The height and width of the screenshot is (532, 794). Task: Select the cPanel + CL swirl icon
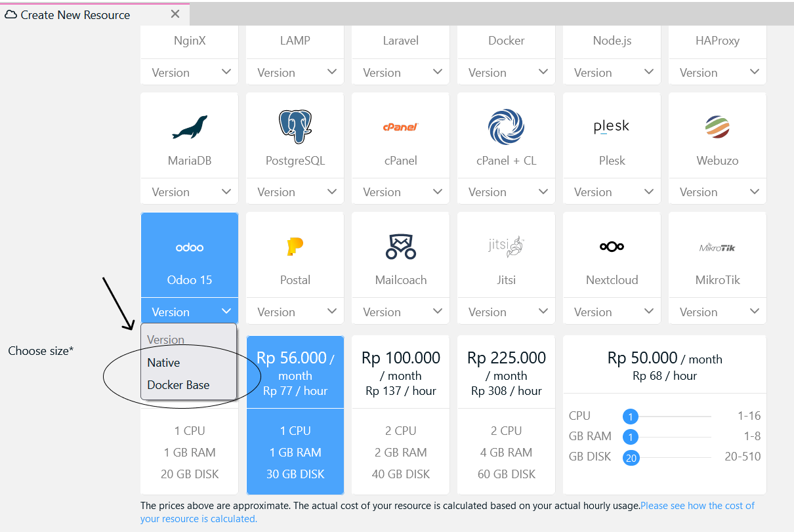pos(506,125)
